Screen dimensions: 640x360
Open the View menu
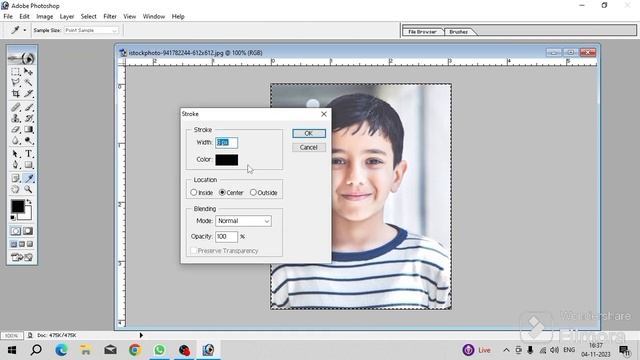coord(129,16)
